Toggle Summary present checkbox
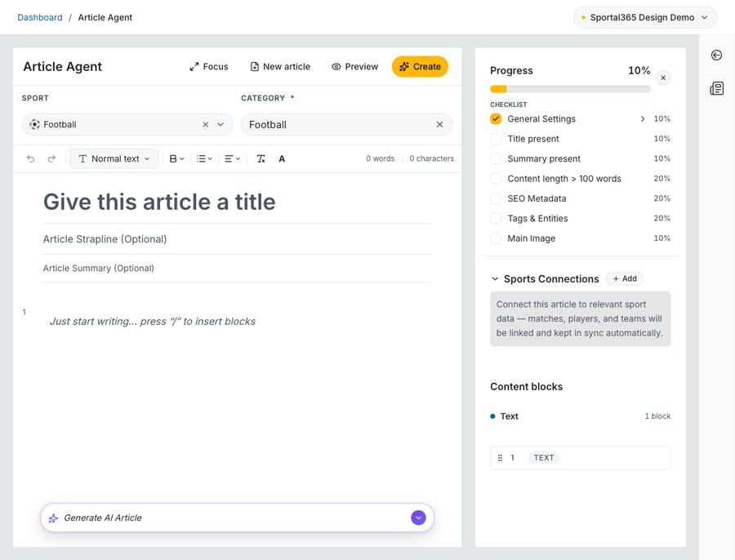 point(496,159)
